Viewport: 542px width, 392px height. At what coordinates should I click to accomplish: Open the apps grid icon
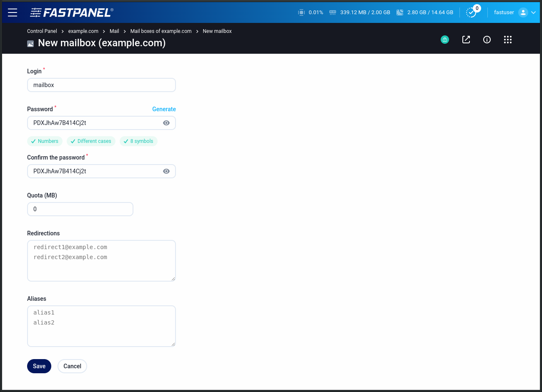pyautogui.click(x=508, y=40)
